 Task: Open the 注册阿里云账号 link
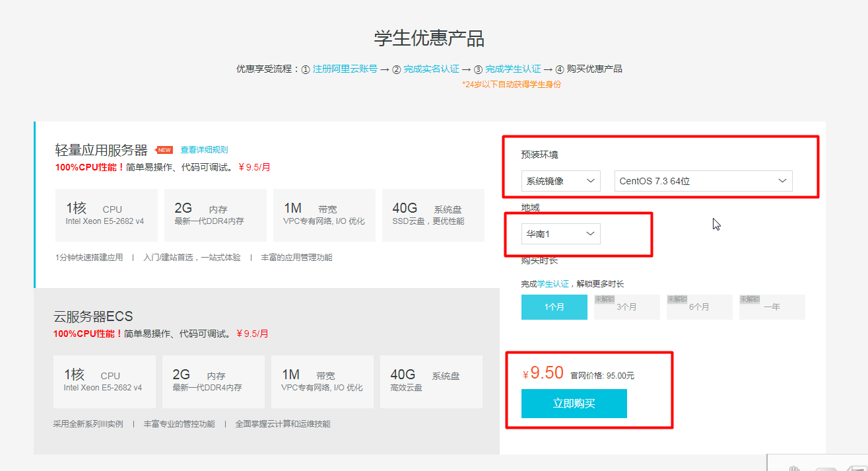tap(345, 69)
